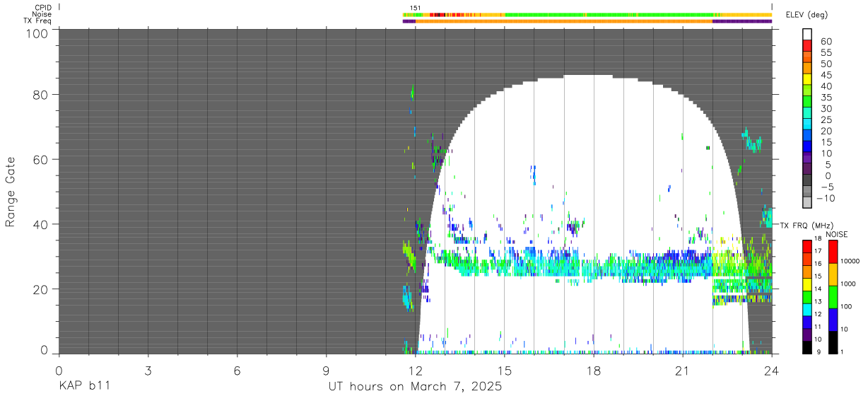Click the black segment of the NOISE bar
Screen dimensions: 868x401
[834, 342]
